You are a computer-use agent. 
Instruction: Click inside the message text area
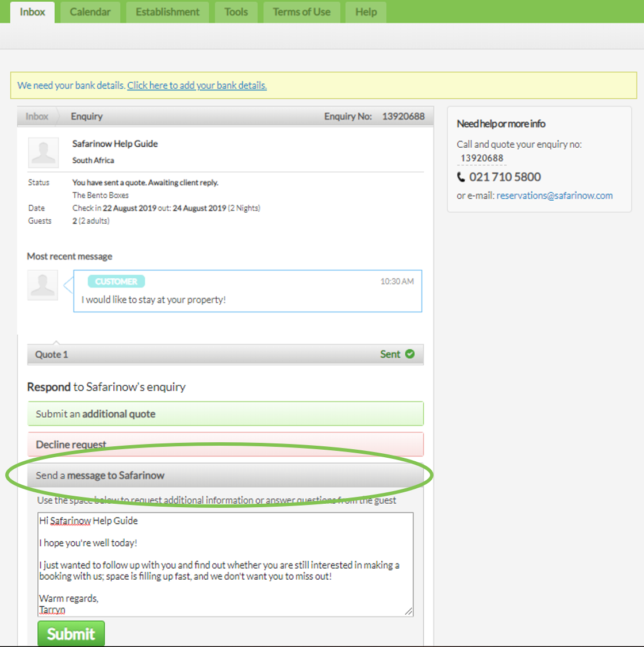225,565
